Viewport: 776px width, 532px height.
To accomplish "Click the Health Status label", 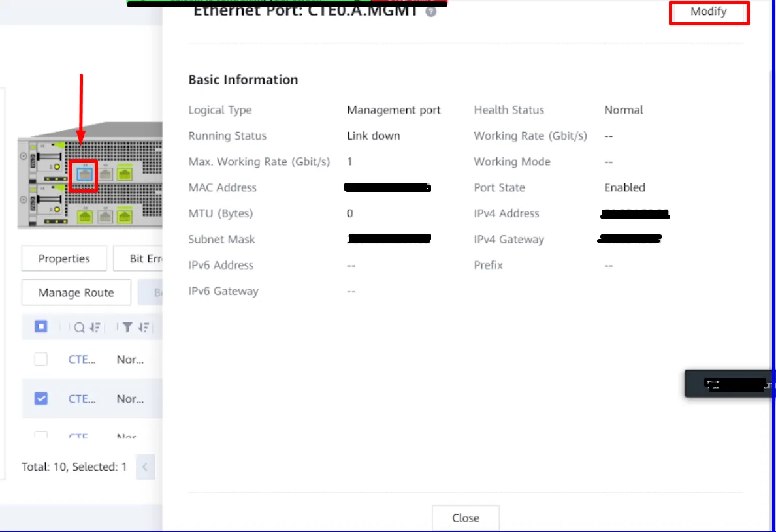I will point(509,110).
